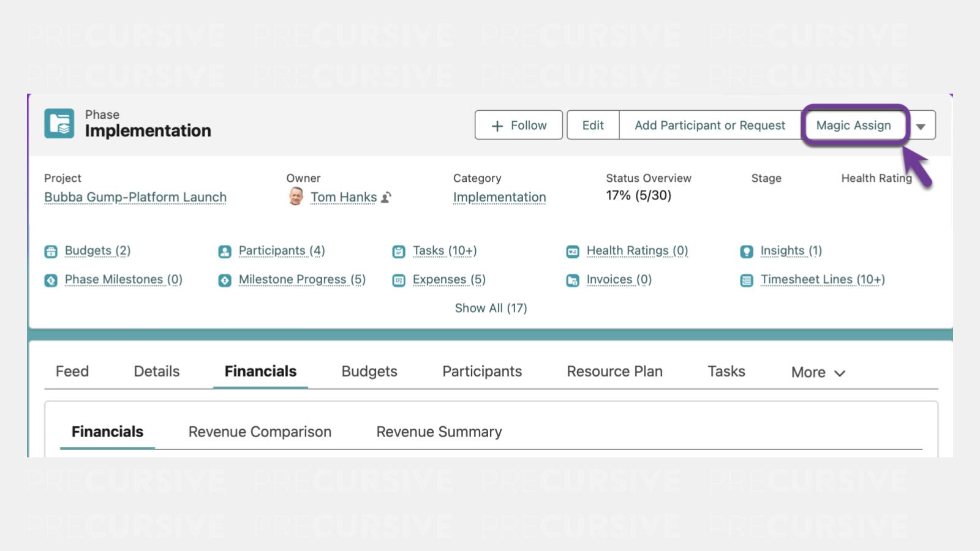The width and height of the screenshot is (980, 551).
Task: Expand Show All (17) related lists
Action: coord(491,308)
